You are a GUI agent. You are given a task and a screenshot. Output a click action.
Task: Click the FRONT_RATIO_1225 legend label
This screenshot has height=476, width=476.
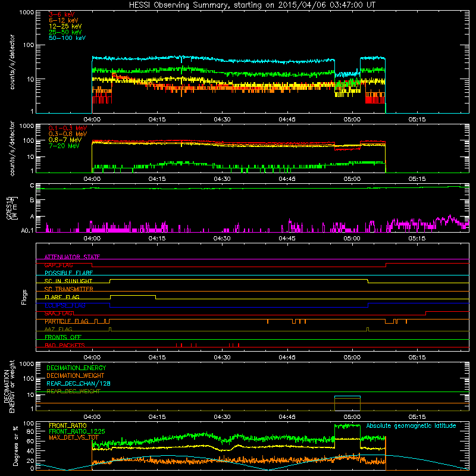(x=77, y=431)
